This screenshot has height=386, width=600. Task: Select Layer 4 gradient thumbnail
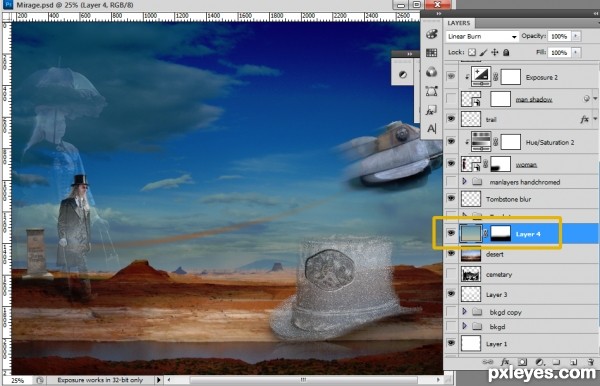click(x=471, y=233)
